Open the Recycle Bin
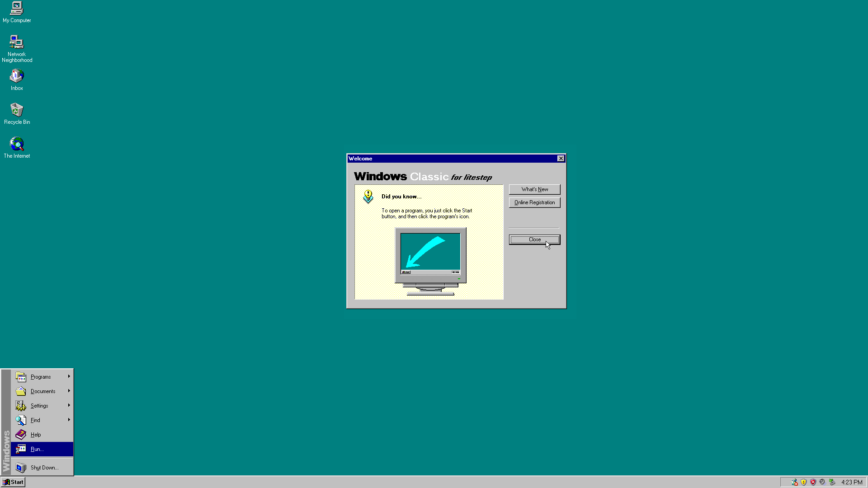Viewport: 868px width, 488px height. [17, 110]
